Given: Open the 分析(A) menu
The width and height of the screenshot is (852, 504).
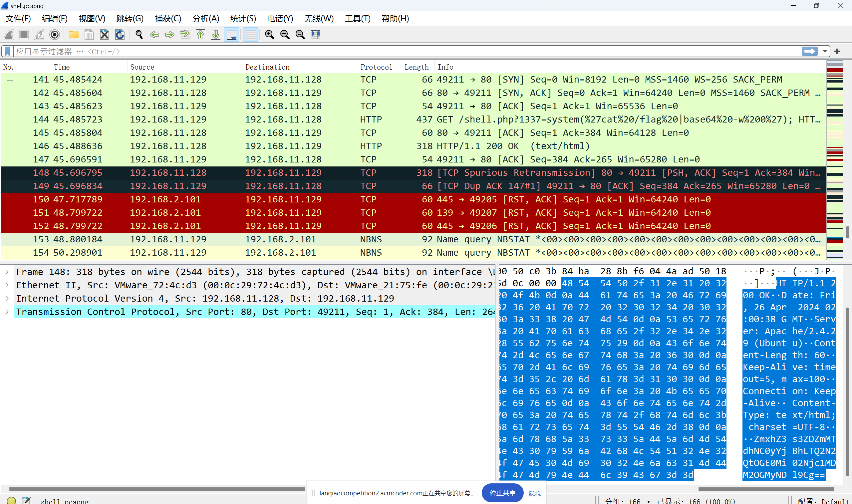Looking at the screenshot, I should point(206,18).
